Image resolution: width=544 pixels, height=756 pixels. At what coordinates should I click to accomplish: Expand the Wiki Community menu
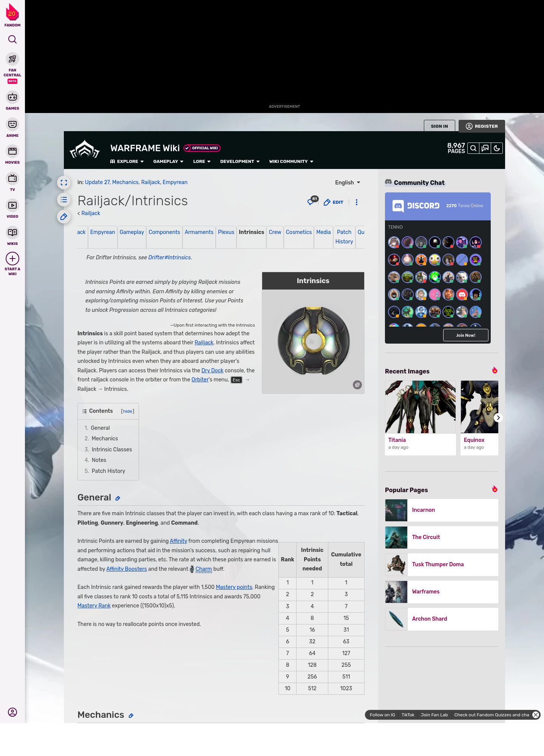[x=291, y=161]
